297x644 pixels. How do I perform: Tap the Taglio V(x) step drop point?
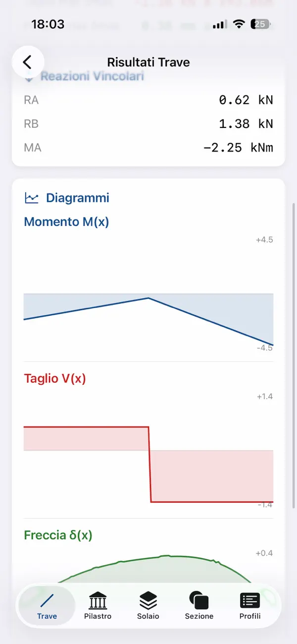coord(150,463)
